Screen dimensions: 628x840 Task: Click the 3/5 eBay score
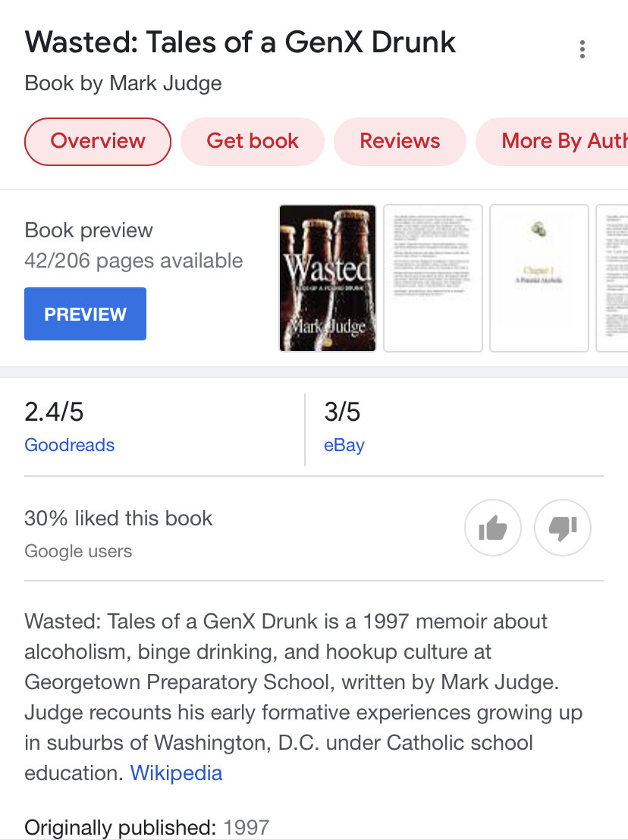click(342, 412)
